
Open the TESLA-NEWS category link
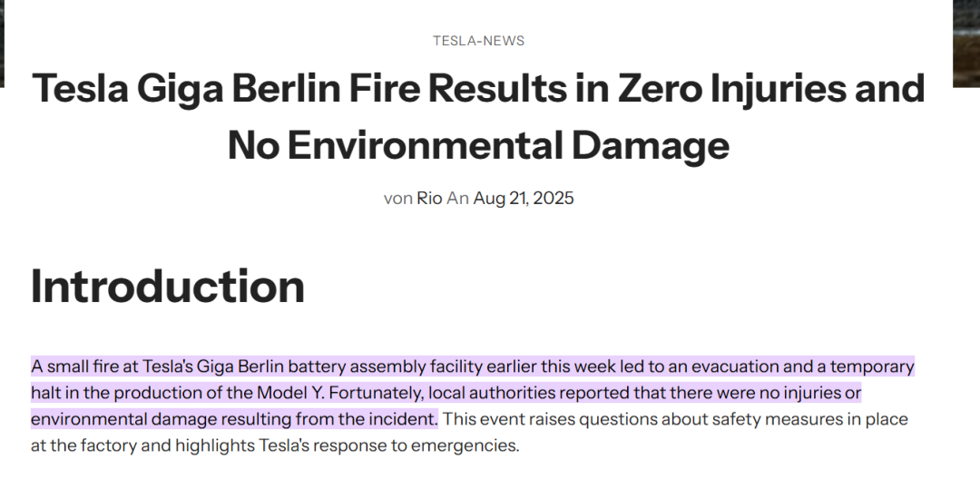pyautogui.click(x=479, y=41)
